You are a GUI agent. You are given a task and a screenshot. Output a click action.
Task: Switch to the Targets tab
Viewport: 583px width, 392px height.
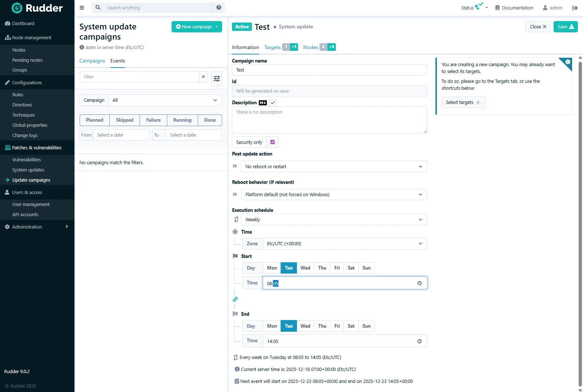pos(272,48)
